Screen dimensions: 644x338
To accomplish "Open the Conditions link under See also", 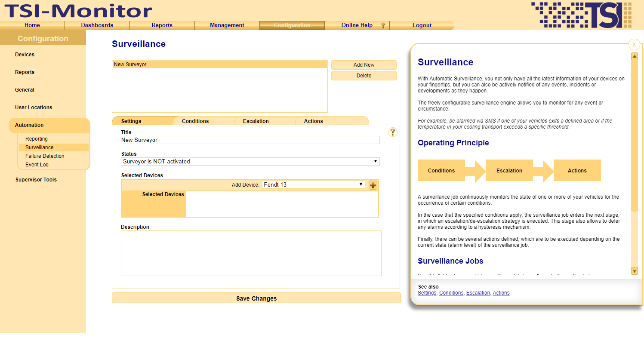I will [x=451, y=293].
